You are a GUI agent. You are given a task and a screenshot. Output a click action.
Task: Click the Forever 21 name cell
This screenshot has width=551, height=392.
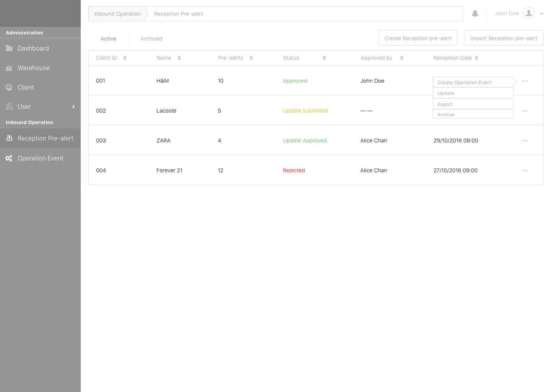tap(170, 170)
